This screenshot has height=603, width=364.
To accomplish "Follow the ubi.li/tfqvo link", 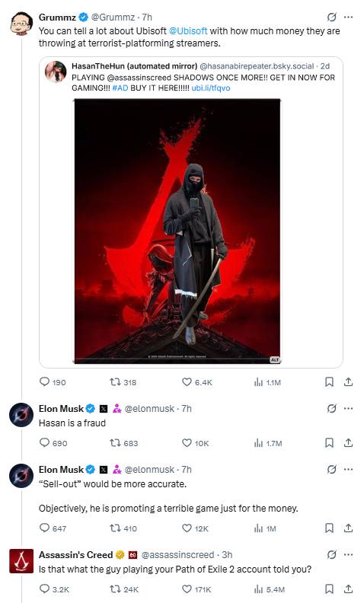I will pos(211,88).
